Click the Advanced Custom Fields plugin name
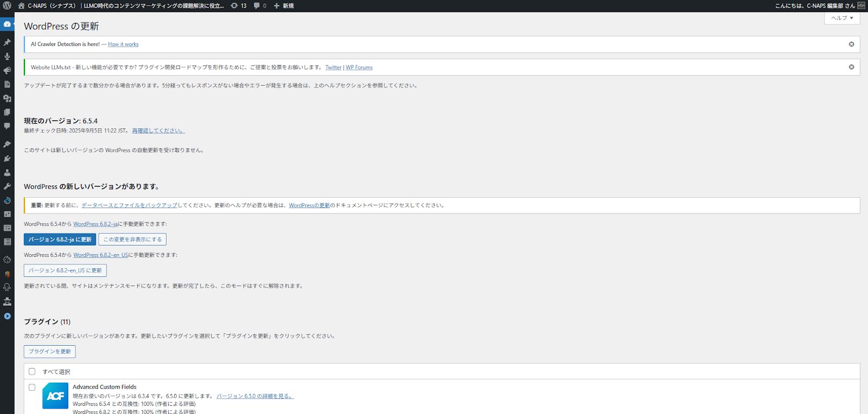Viewport: 868px width, 414px height. 105,387
